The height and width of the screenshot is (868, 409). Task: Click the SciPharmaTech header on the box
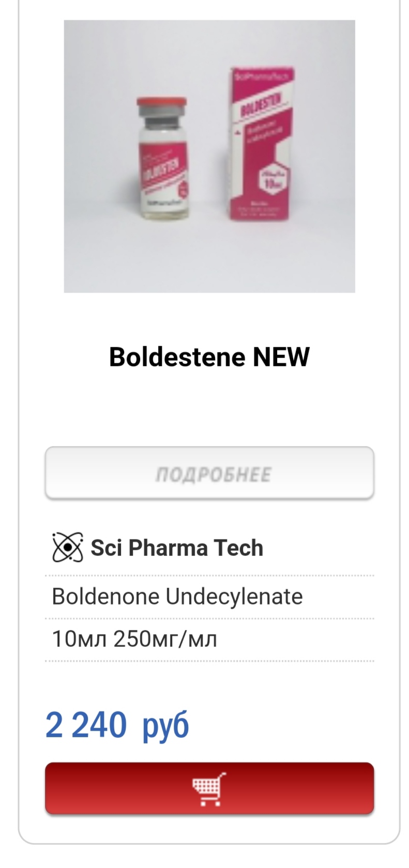click(263, 75)
